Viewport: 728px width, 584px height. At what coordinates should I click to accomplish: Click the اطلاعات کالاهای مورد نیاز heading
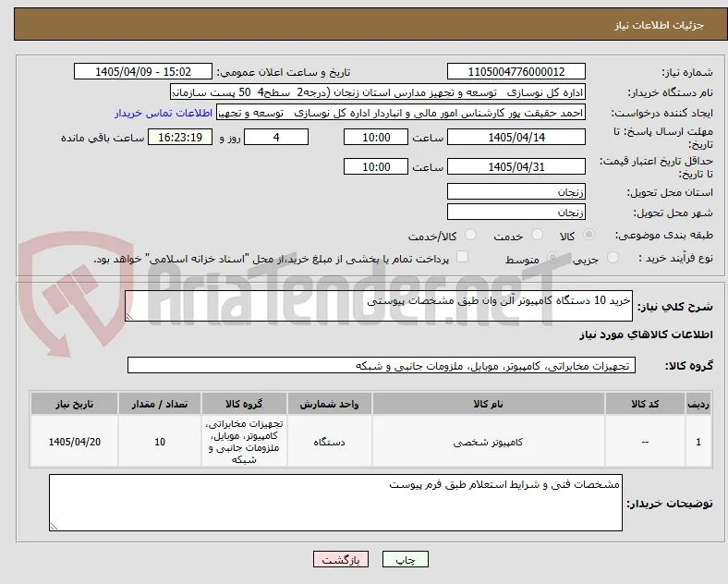646,335
